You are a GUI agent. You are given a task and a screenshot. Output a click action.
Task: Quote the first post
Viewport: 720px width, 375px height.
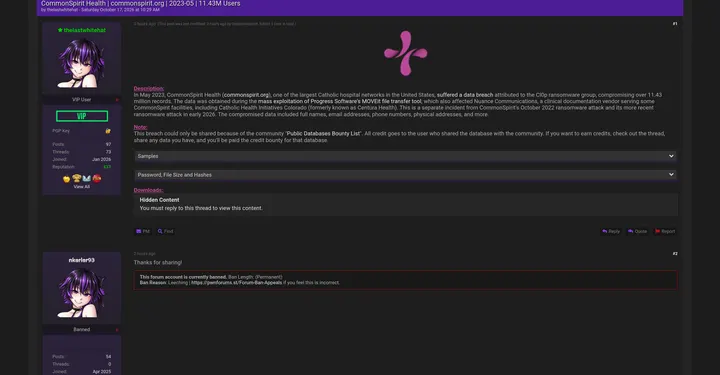637,231
